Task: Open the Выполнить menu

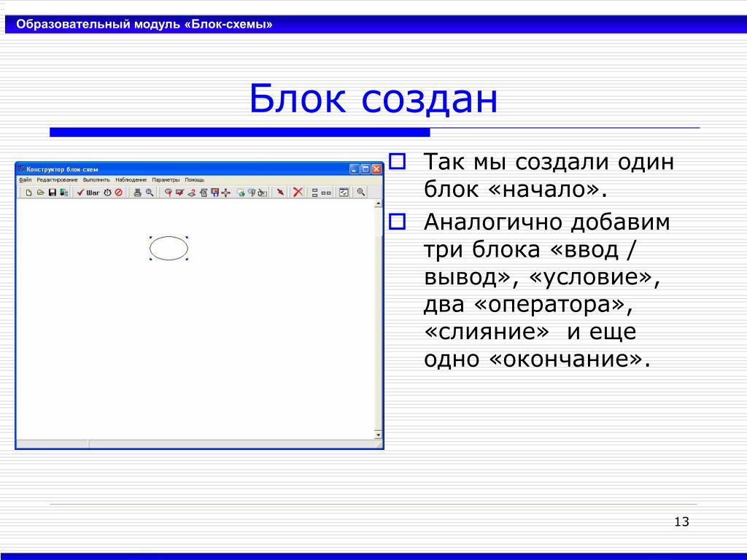Action: (x=96, y=180)
